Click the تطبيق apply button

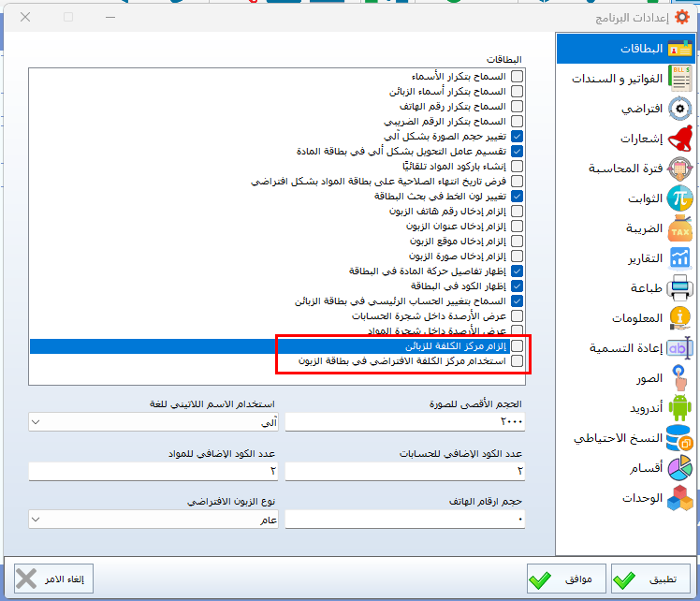click(x=650, y=579)
